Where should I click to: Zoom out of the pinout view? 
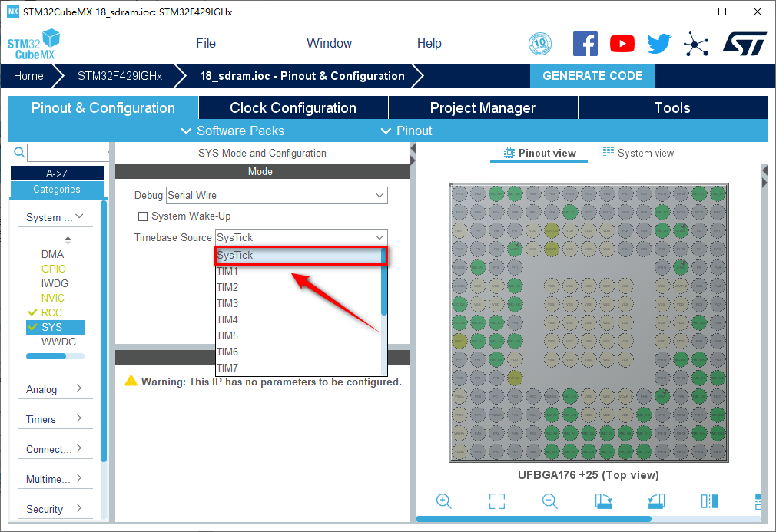549,501
